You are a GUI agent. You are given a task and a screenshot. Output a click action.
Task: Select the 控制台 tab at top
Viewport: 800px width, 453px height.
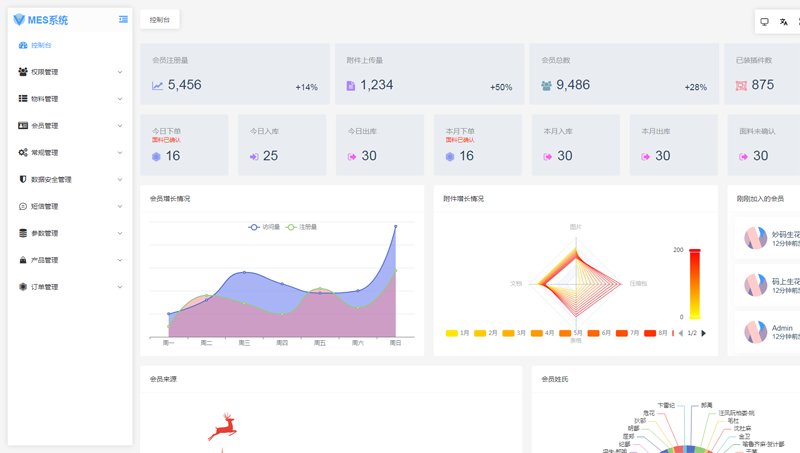pyautogui.click(x=160, y=20)
